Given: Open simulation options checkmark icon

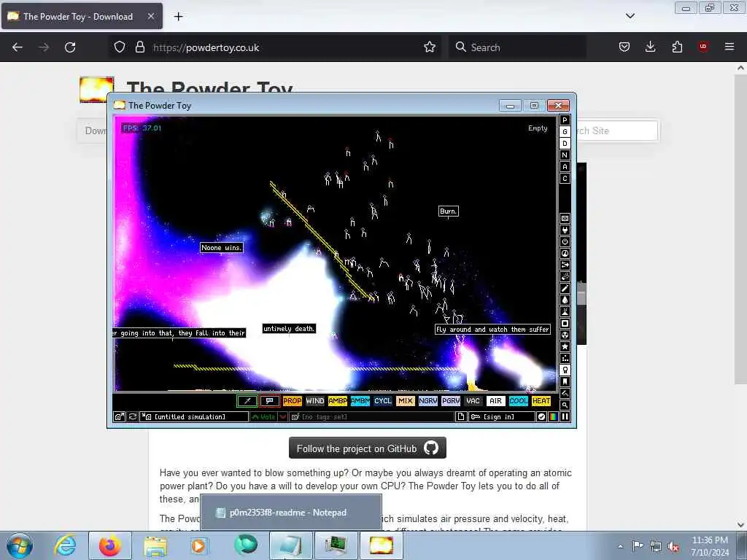Looking at the screenshot, I should 541,416.
